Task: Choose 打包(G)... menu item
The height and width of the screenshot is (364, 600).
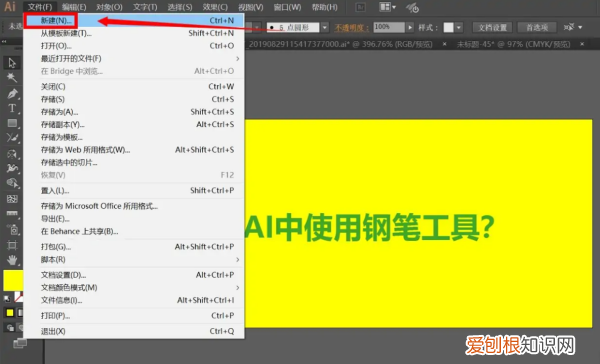Action: tap(134, 247)
